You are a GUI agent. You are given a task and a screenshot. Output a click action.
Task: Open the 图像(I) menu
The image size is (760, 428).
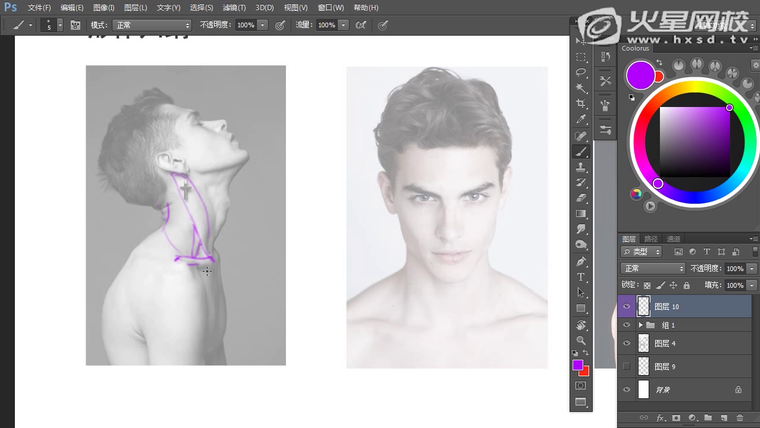tap(102, 7)
